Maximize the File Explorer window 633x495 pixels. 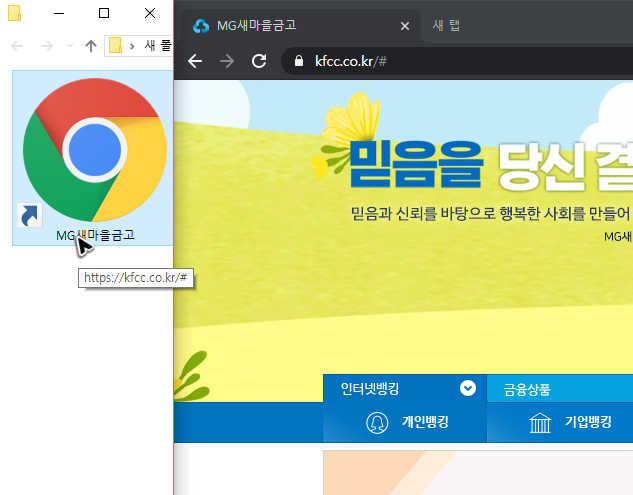click(104, 13)
